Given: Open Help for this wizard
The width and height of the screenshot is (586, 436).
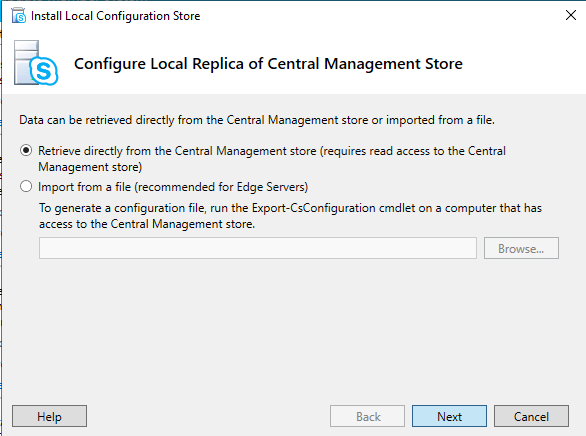Looking at the screenshot, I should click(49, 416).
